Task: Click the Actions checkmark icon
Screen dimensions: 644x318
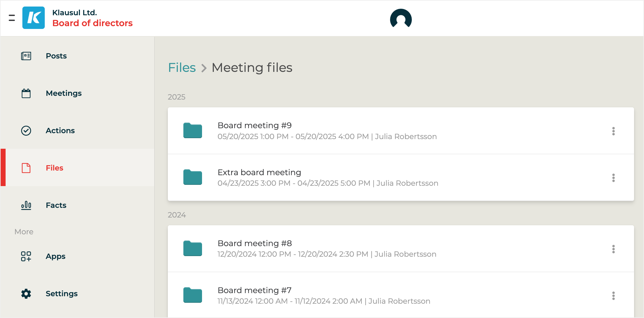Action: (26, 131)
